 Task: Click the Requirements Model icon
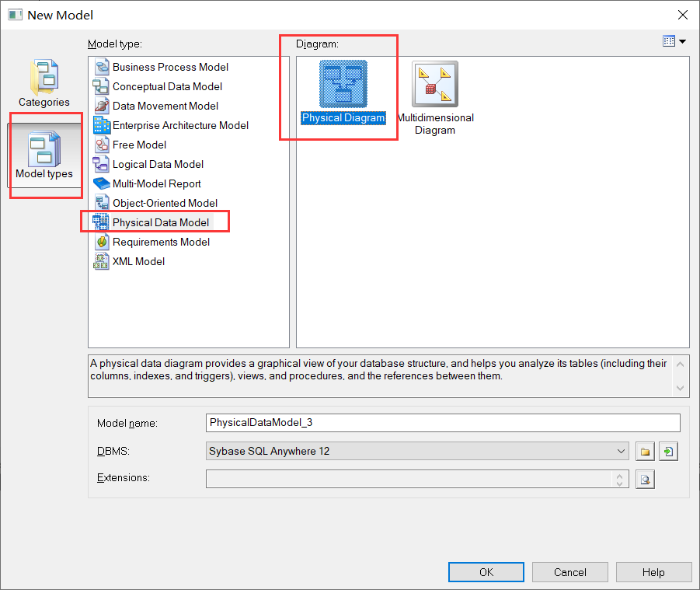(x=101, y=242)
